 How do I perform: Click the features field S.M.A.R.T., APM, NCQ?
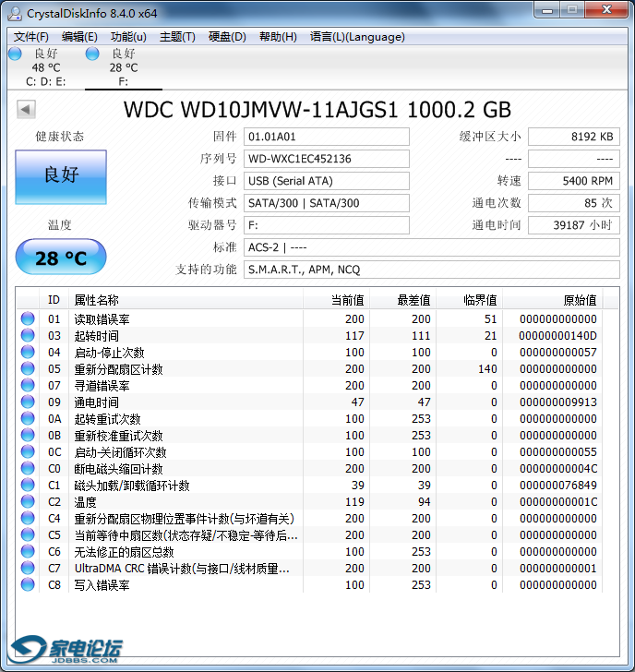[432, 270]
